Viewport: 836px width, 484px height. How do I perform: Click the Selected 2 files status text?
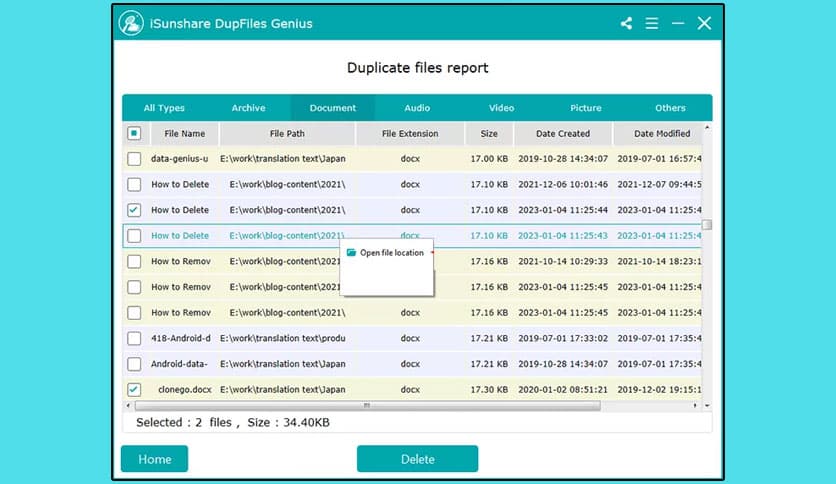tap(233, 423)
